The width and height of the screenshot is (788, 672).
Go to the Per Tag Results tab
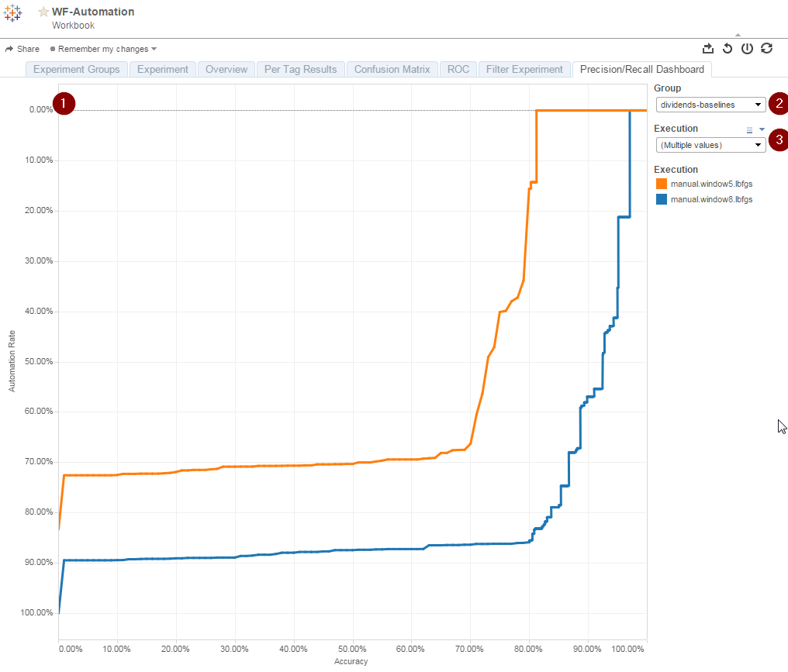[300, 69]
